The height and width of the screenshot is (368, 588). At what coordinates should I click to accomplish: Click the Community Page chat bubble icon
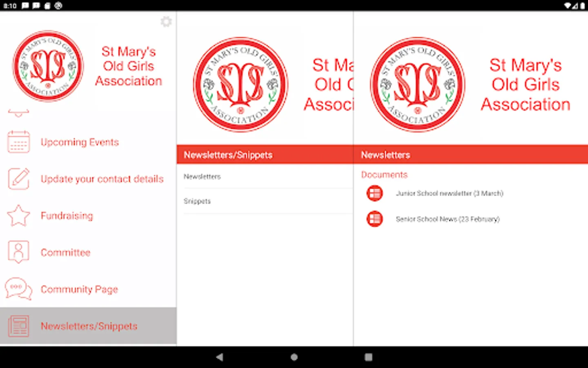(18, 289)
